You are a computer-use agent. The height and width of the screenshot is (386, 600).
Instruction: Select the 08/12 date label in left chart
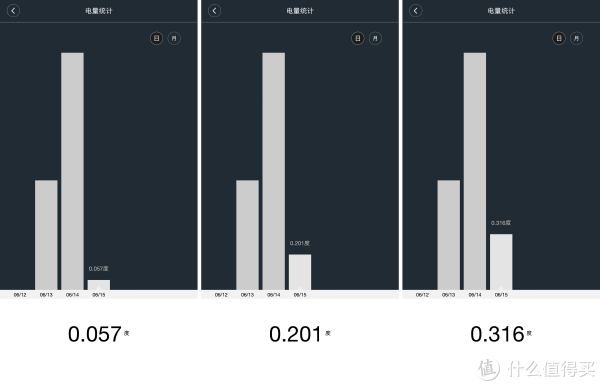click(20, 295)
